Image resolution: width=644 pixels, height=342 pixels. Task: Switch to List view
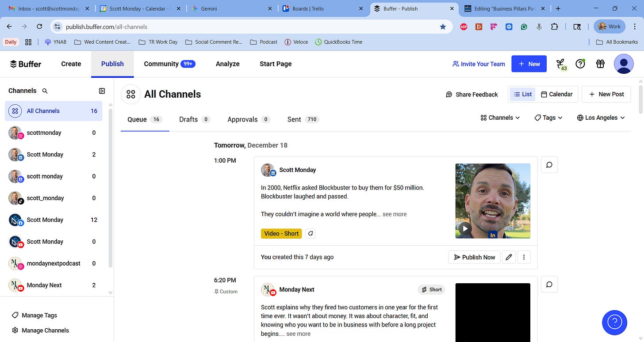522,94
